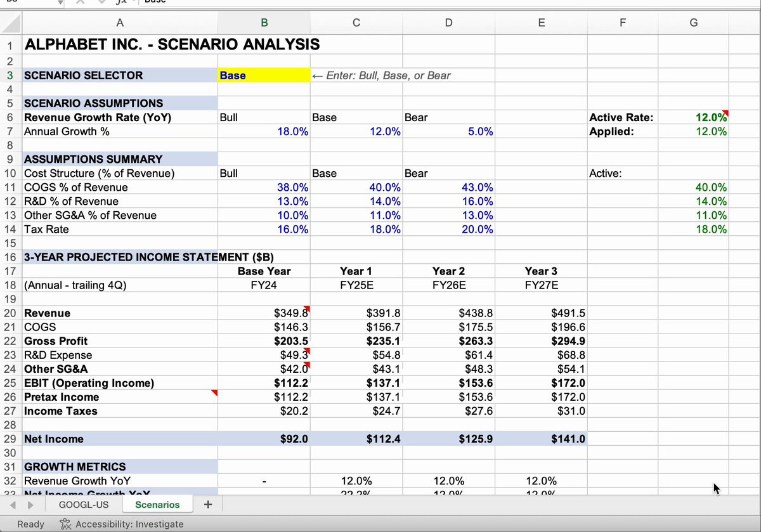The image size is (761, 532).
Task: Select the FY26E Net Income $125.9 cell
Action: point(449,439)
